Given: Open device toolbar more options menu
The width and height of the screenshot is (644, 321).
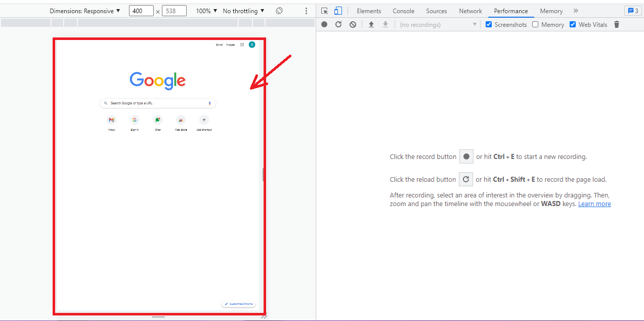Looking at the screenshot, I should 306,11.
